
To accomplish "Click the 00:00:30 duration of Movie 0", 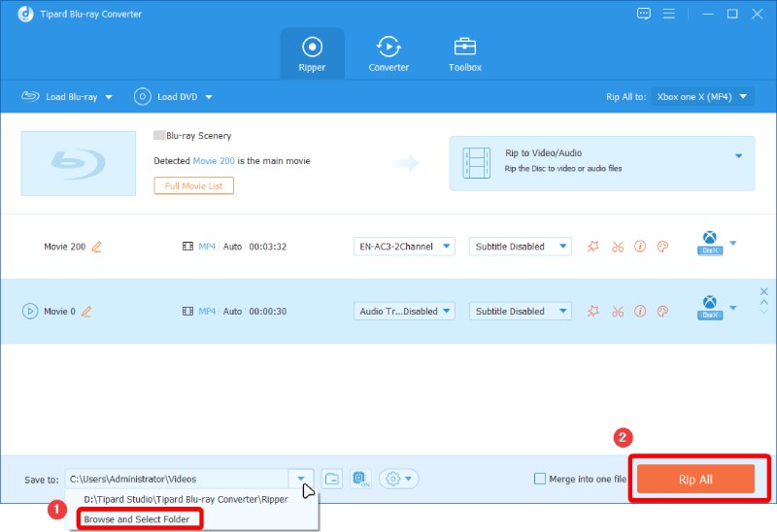I will [268, 312].
